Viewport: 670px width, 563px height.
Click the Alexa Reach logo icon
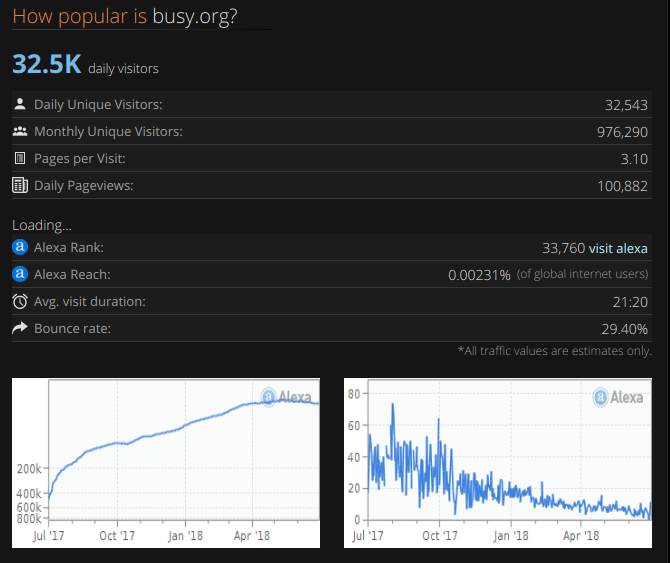(20, 274)
